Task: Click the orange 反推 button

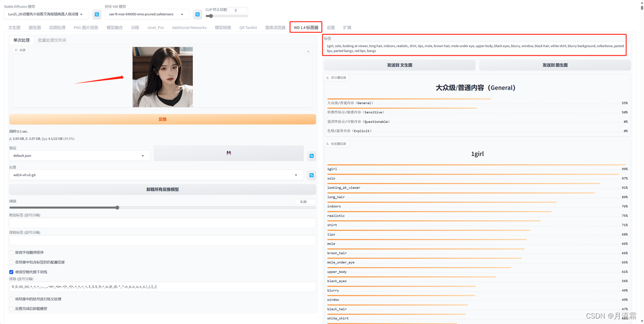Action: point(163,119)
